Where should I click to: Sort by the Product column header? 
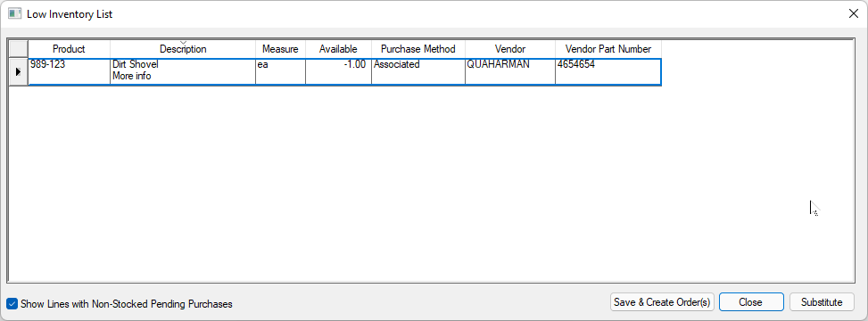coord(70,49)
